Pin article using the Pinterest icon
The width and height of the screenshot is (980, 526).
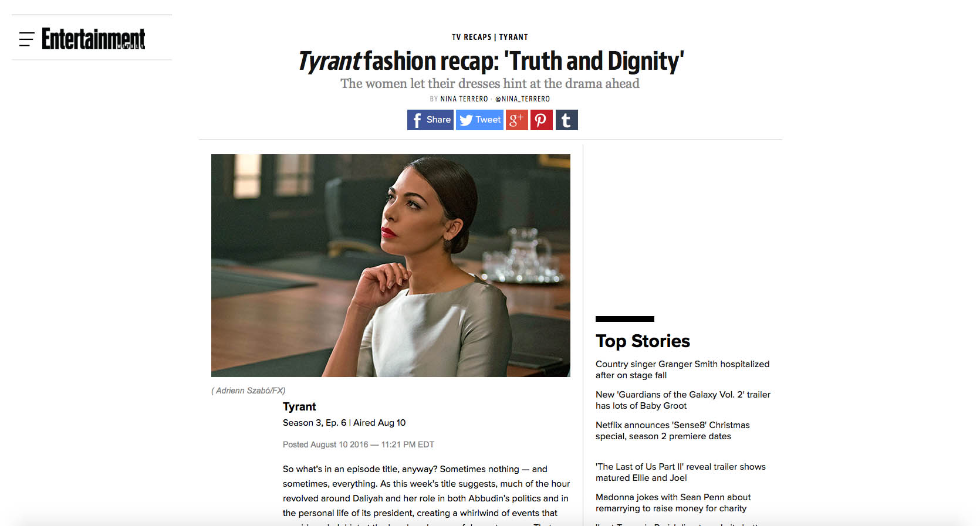(x=542, y=120)
